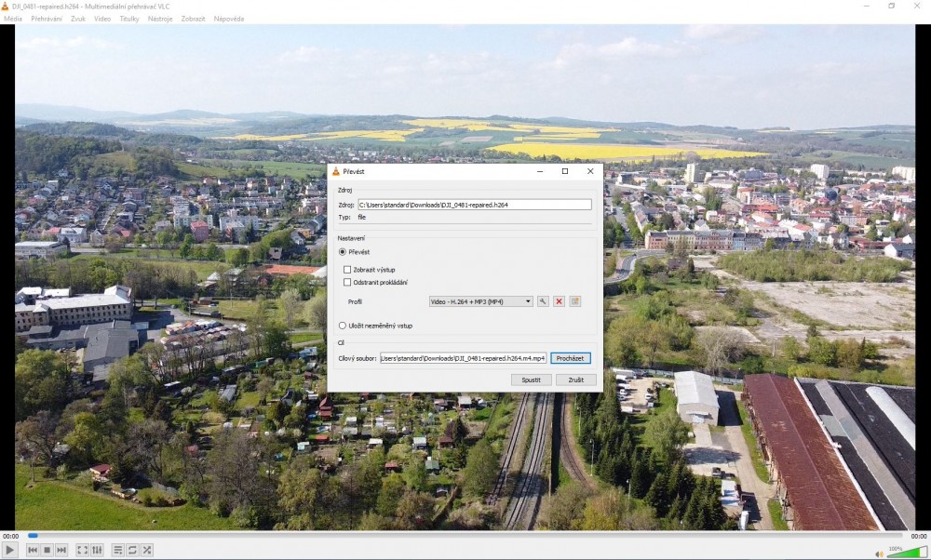Screen dimensions: 931x560
Task: Click the 'Cílový soubor' path field
Action: pos(463,358)
